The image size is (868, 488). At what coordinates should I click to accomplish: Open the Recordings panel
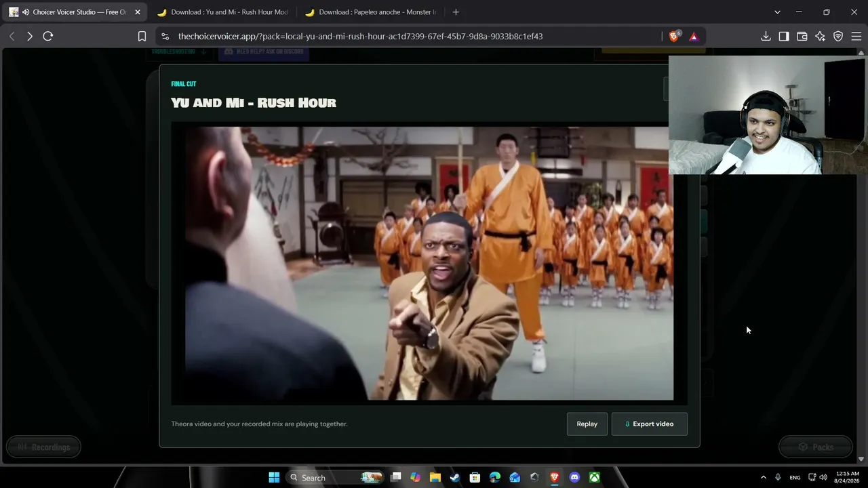[43, 447]
